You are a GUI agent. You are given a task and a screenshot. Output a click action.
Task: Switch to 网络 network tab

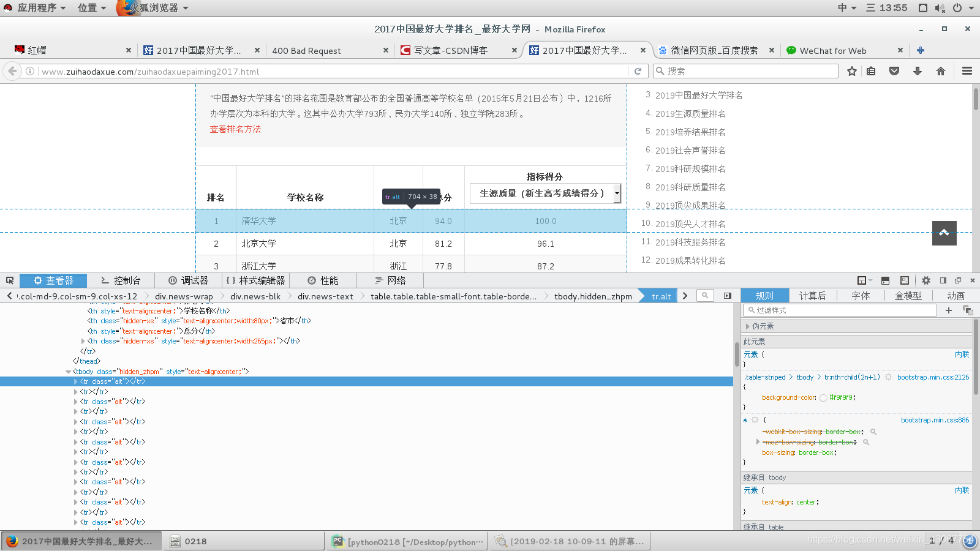(390, 280)
